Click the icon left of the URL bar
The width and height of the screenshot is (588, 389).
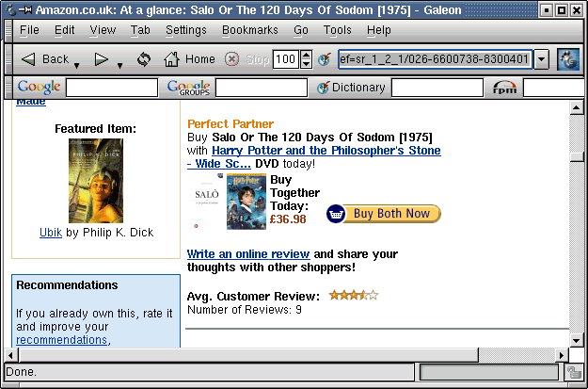tap(325, 59)
